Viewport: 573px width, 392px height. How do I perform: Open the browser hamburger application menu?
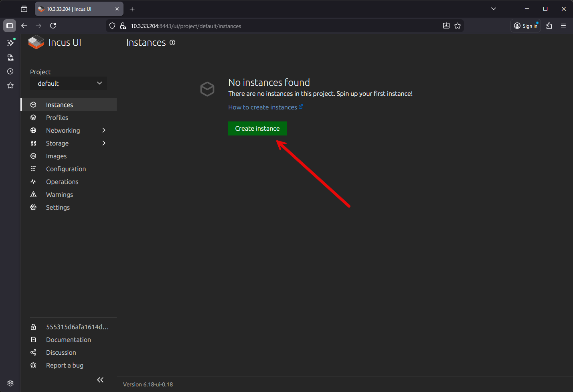(563, 26)
